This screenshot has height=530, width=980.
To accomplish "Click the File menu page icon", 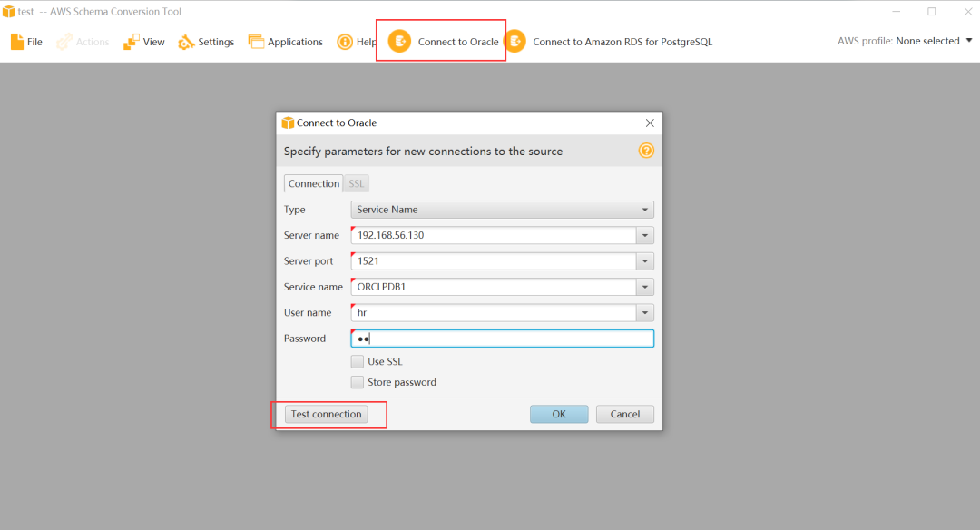I will click(17, 42).
